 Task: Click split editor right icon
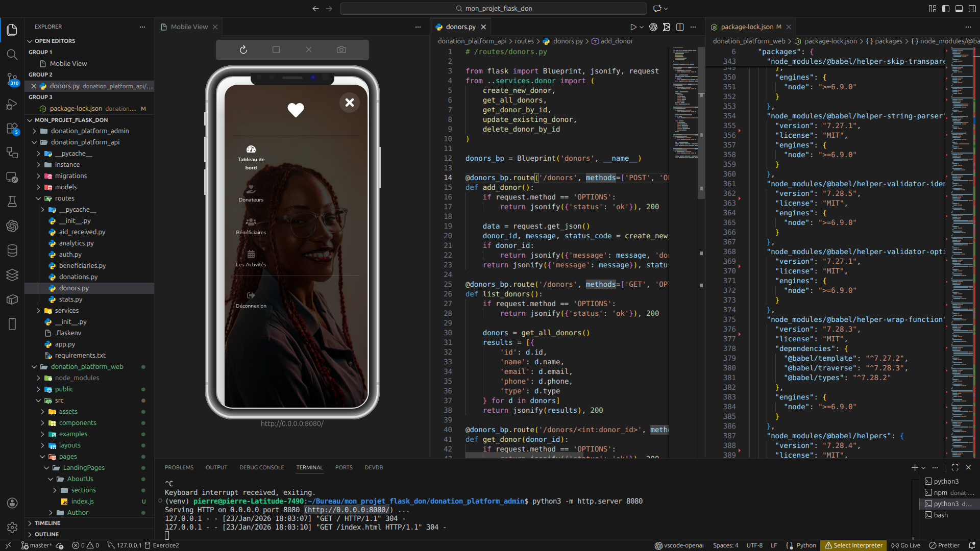coord(680,27)
